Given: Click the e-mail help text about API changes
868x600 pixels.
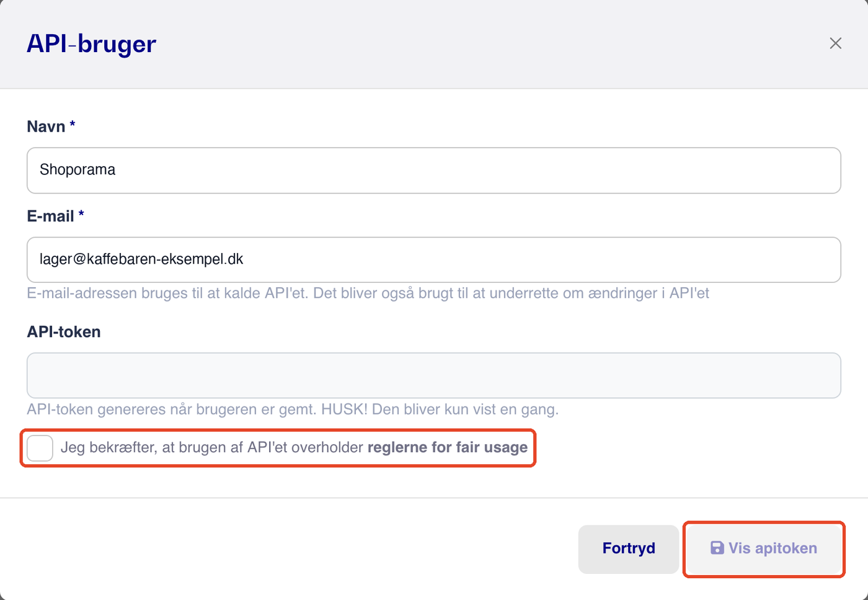Looking at the screenshot, I should coord(368,293).
